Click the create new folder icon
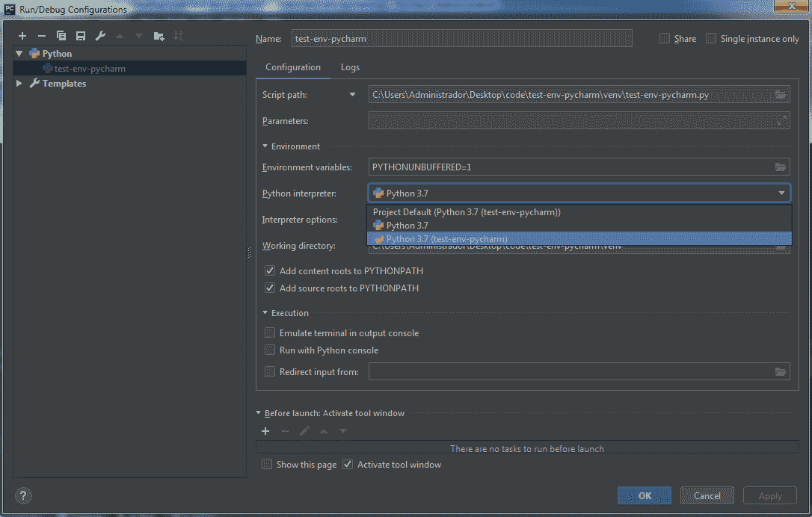This screenshot has width=812, height=517. [x=159, y=36]
